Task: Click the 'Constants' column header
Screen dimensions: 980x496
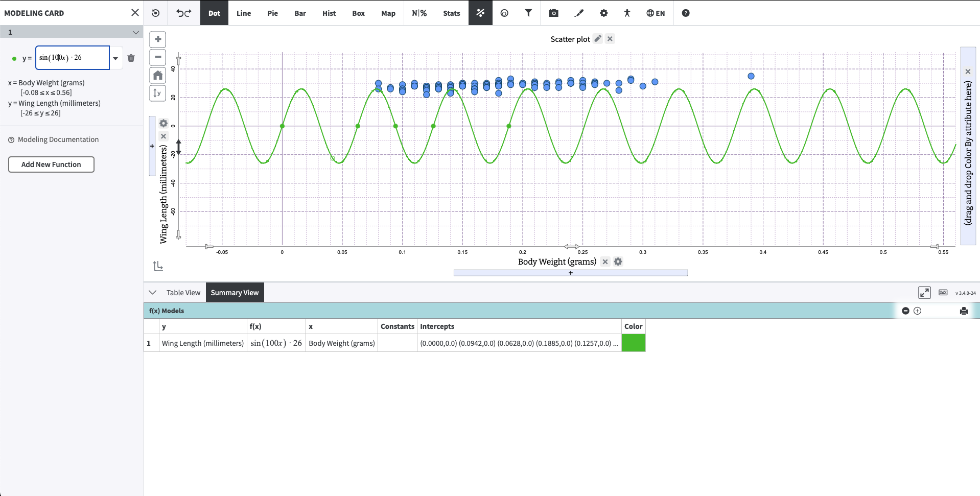Action: pyautogui.click(x=398, y=326)
